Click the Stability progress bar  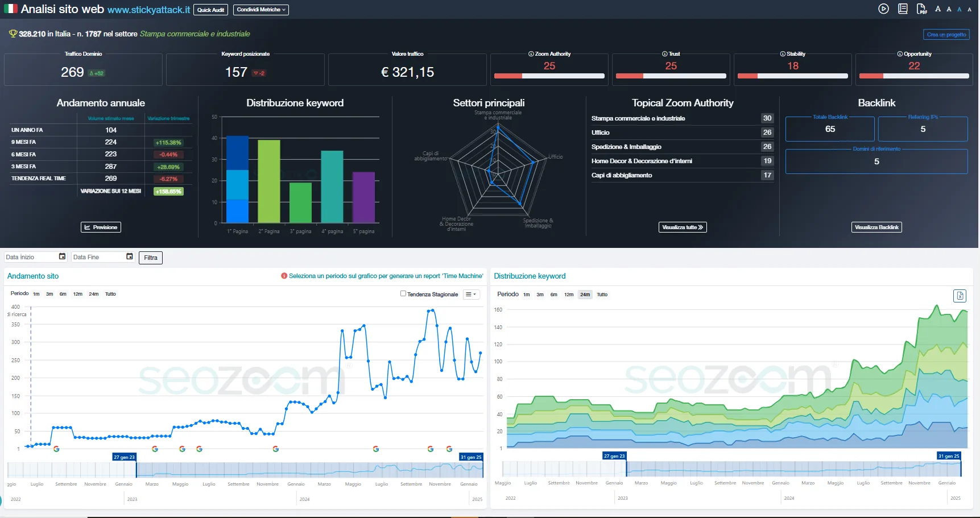tap(793, 76)
